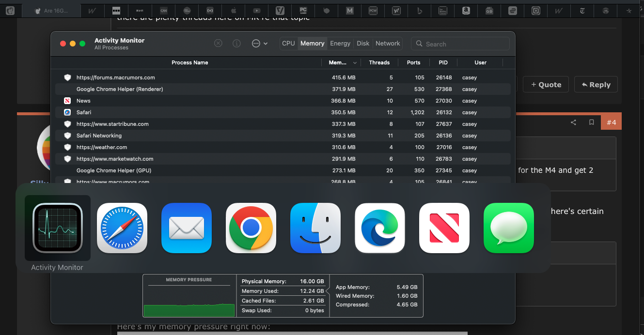Click the Cached Files 2.61 GB value
This screenshot has height=335, width=644.
314,301
